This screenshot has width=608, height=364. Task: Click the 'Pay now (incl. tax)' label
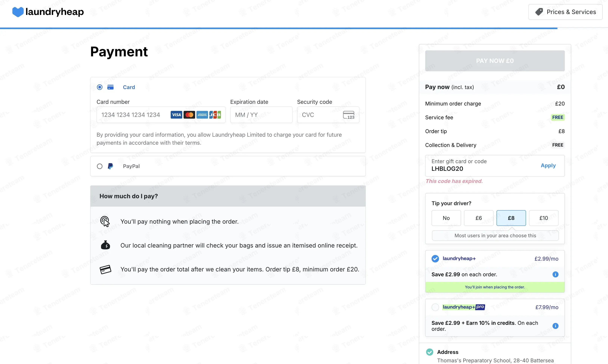pyautogui.click(x=449, y=87)
